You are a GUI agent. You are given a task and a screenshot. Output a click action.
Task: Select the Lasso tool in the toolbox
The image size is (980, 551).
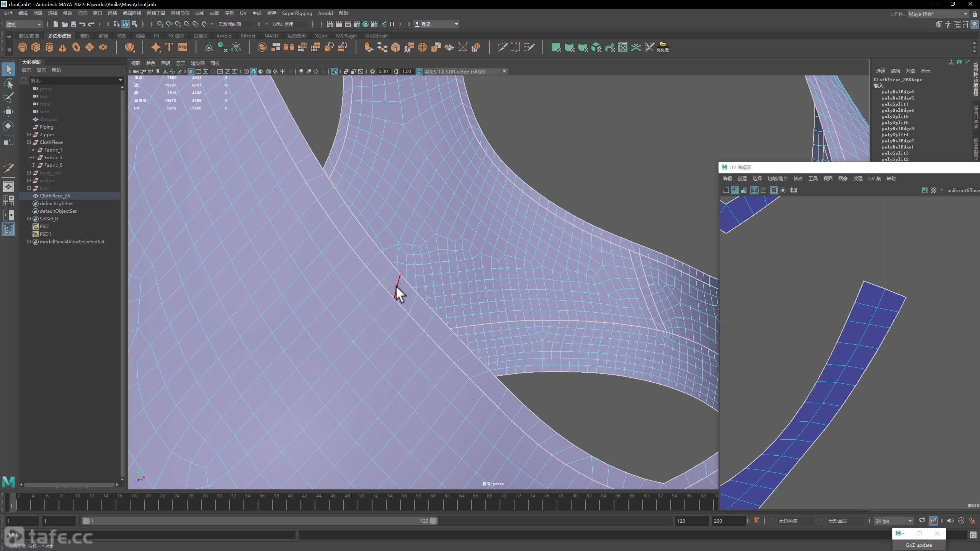coord(8,83)
